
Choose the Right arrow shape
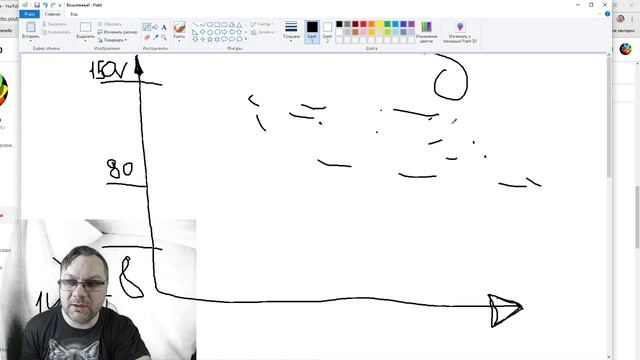224,32
